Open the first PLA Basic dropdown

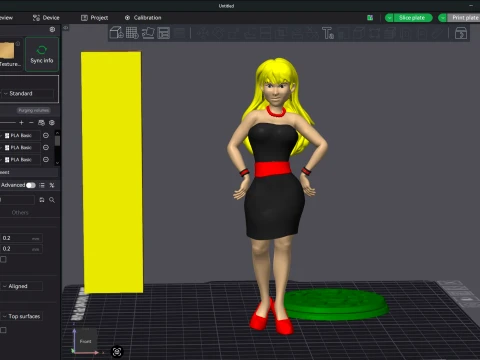(21, 135)
